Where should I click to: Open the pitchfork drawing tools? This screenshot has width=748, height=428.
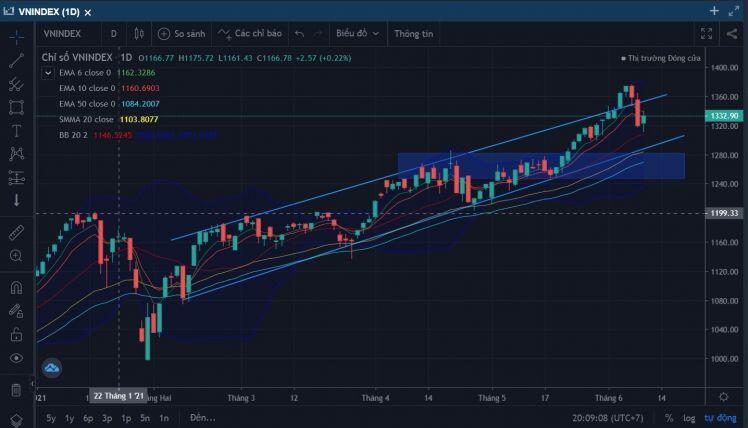click(x=16, y=84)
